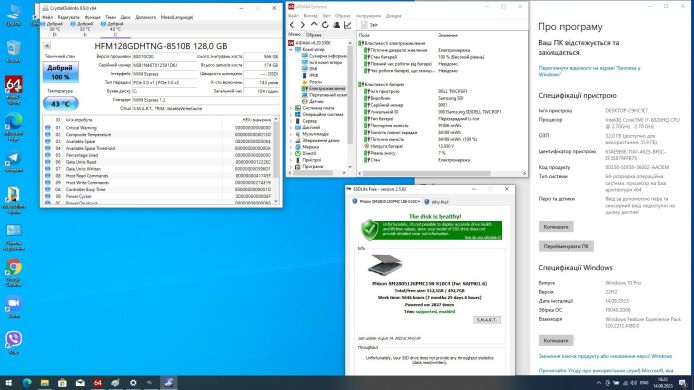Expand DirectX node in AIDA64 tree
Screen dimensions: 694x390
(x=291, y=153)
